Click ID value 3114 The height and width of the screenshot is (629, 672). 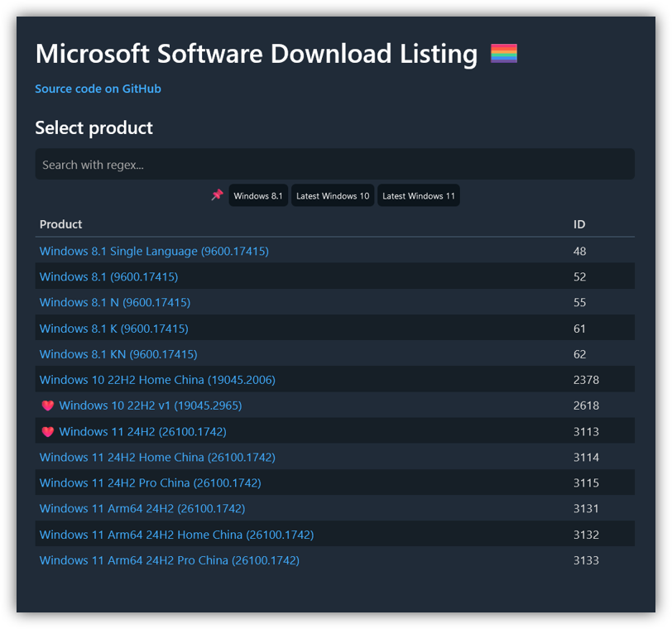[586, 457]
